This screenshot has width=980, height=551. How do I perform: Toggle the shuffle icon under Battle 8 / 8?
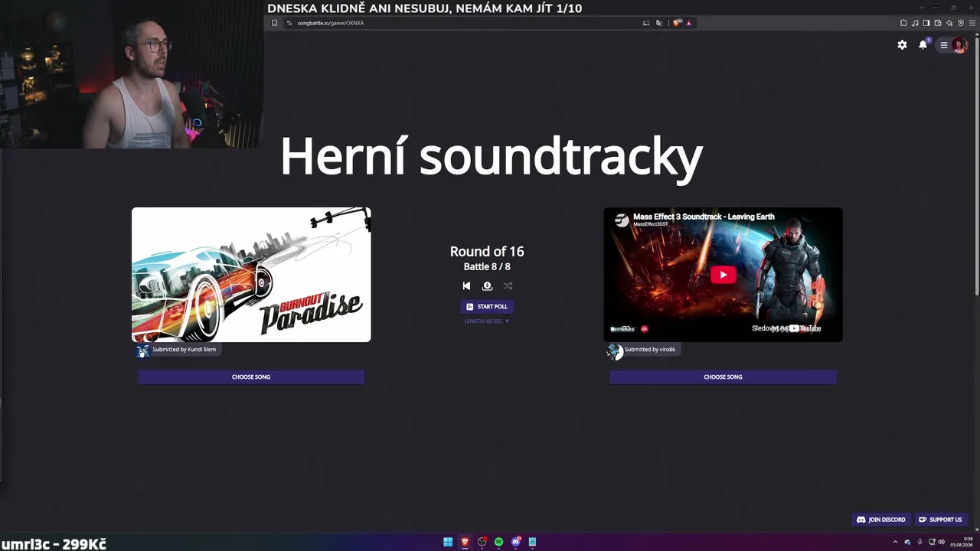(x=508, y=286)
